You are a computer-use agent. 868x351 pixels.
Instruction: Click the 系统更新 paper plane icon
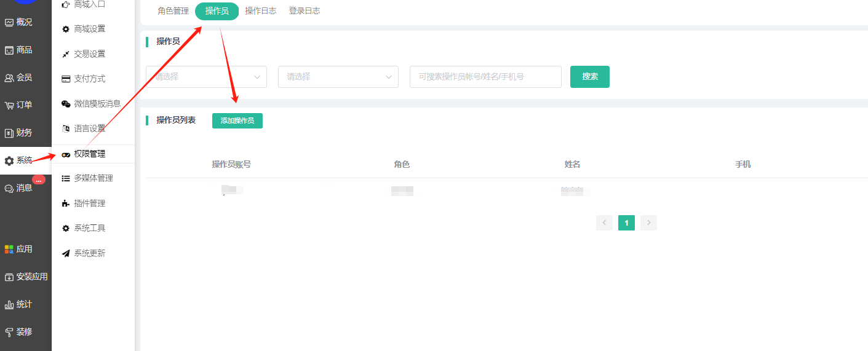[x=66, y=253]
